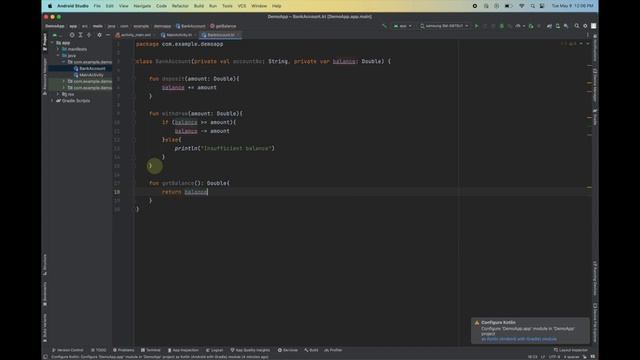Image resolution: width=640 pixels, height=360 pixels.
Task: Open Terminal tool window button
Action: coord(151,350)
